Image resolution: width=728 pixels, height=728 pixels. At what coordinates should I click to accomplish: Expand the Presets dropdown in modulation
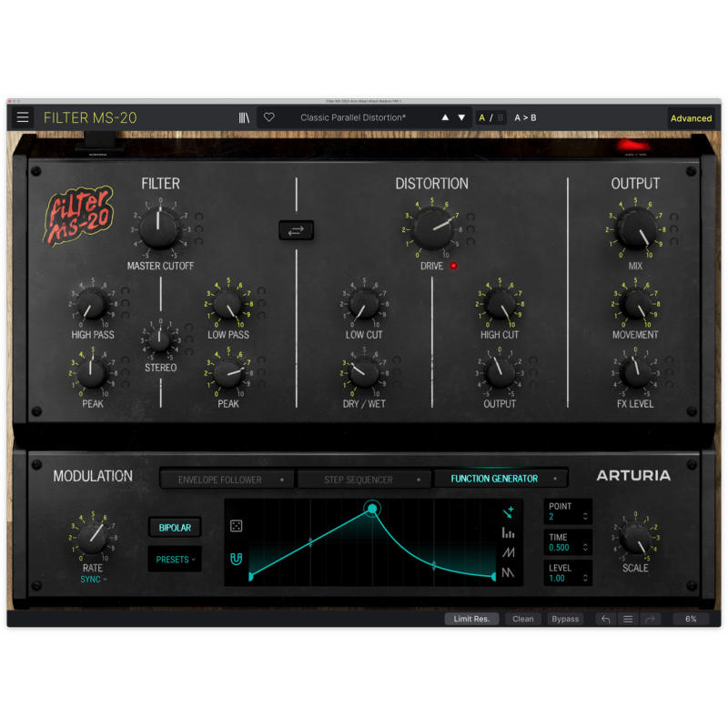(175, 560)
